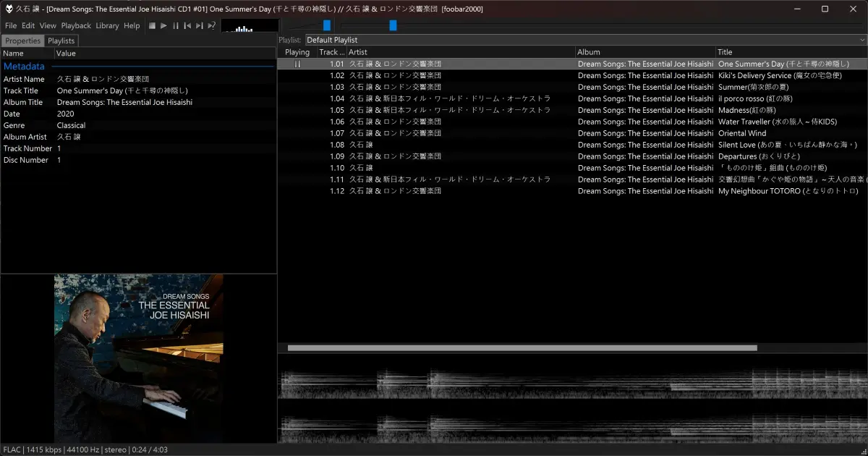Click the Disc Number property row
Screen dimensions: 868x456
click(x=138, y=160)
